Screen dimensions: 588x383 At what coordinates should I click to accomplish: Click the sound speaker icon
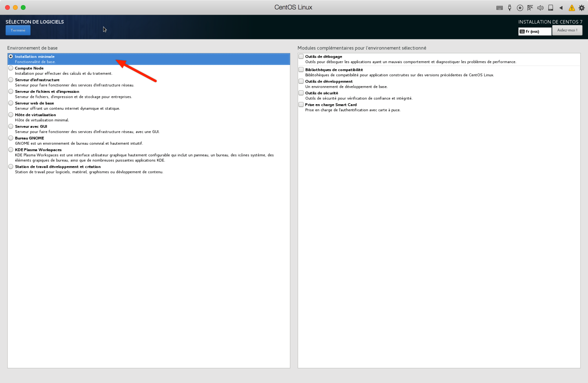point(540,8)
